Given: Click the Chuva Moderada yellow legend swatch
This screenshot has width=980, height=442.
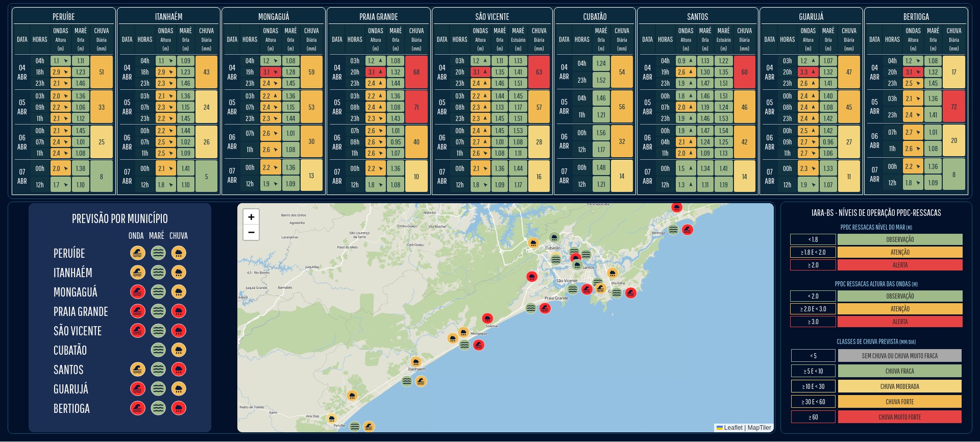Looking at the screenshot, I should [x=899, y=386].
